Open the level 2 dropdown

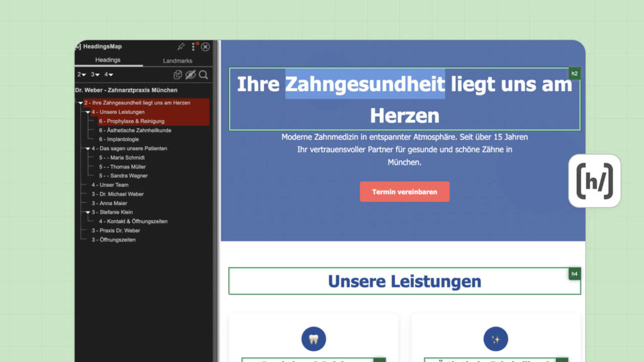[x=81, y=74]
